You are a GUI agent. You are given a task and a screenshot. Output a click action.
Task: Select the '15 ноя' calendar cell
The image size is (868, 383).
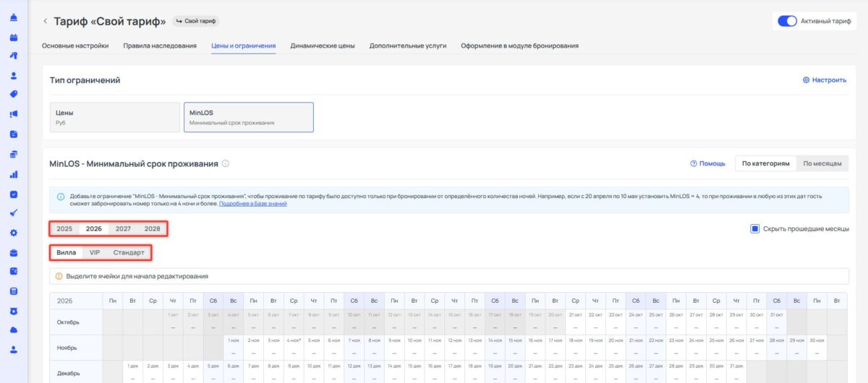click(x=514, y=348)
